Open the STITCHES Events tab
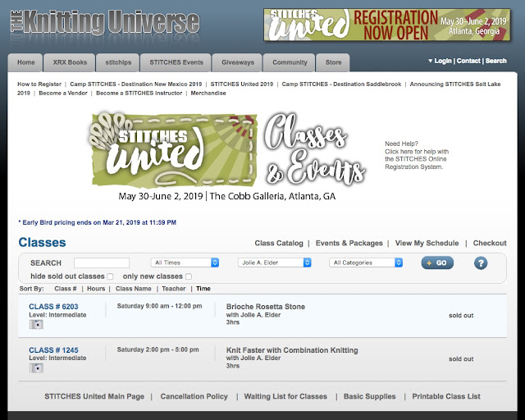This screenshot has height=420, width=525. [x=176, y=62]
